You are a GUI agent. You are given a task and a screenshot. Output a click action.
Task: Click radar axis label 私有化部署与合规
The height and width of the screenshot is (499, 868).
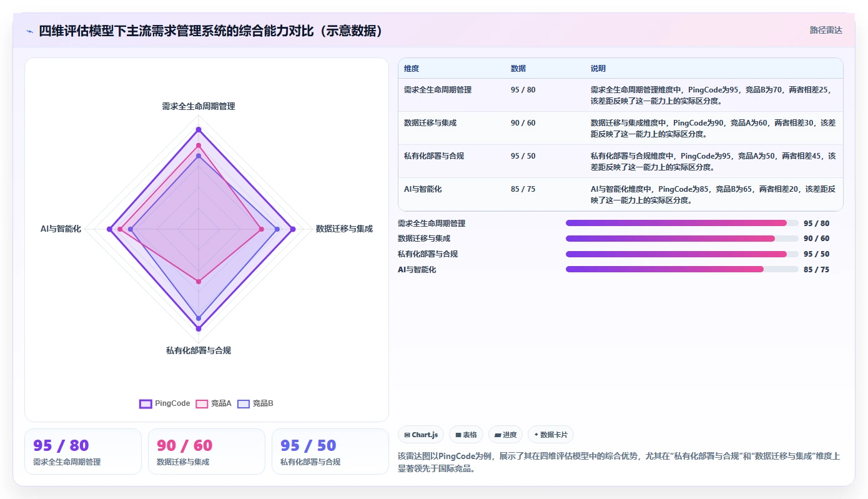pyautogui.click(x=199, y=351)
